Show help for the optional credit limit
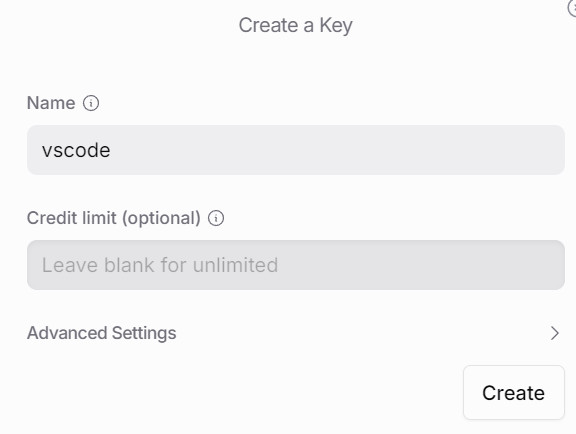Viewport: 576px width, 434px height. point(216,218)
